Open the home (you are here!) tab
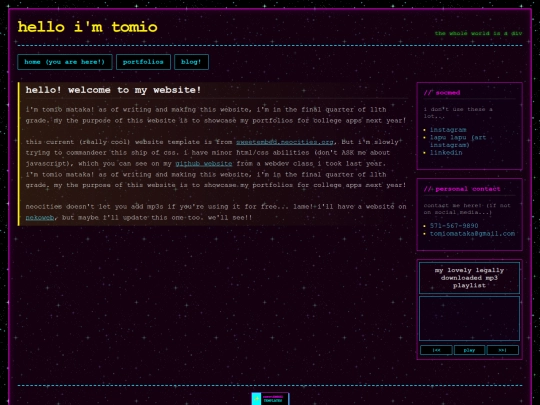Screen dimensions: 540x405 pyautogui.click(x=65, y=62)
